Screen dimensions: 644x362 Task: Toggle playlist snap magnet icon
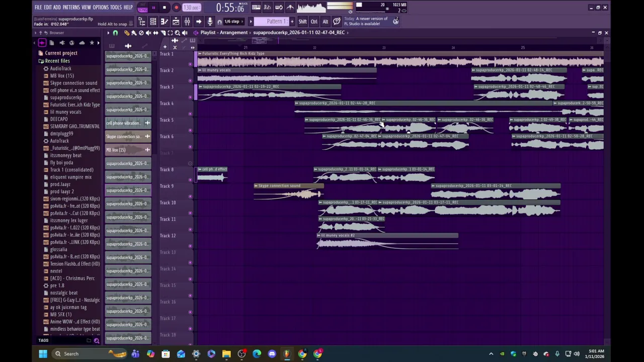tap(115, 33)
